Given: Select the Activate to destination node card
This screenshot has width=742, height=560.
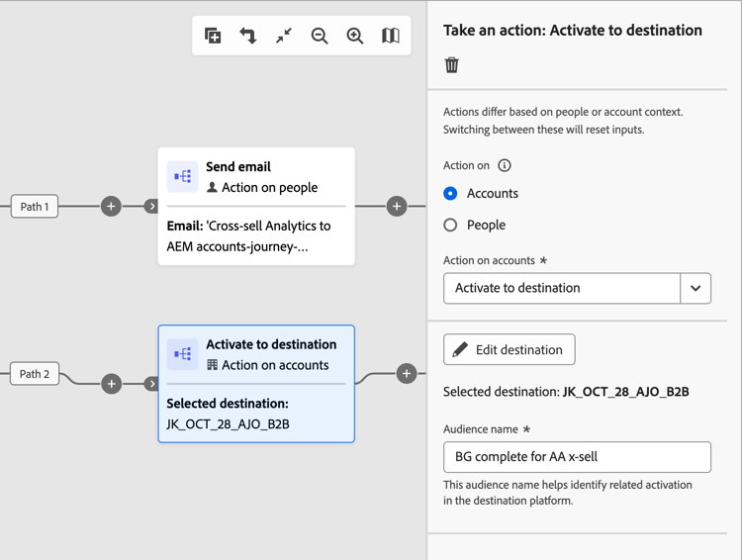Looking at the screenshot, I should (x=256, y=384).
